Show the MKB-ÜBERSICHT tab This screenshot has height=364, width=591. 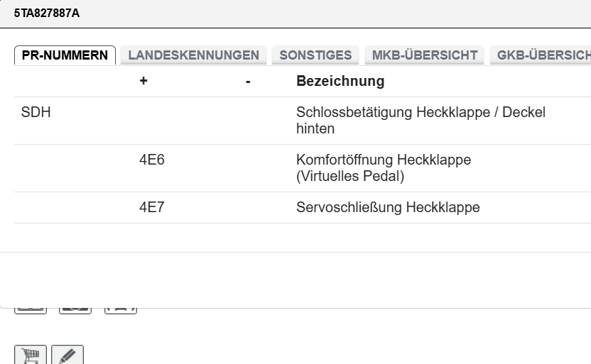[424, 55]
